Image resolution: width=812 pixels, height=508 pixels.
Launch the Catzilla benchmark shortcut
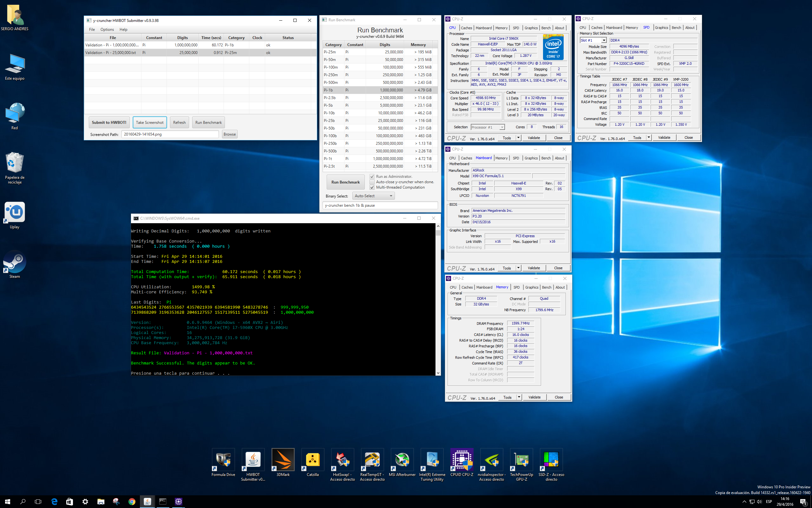[313, 463]
